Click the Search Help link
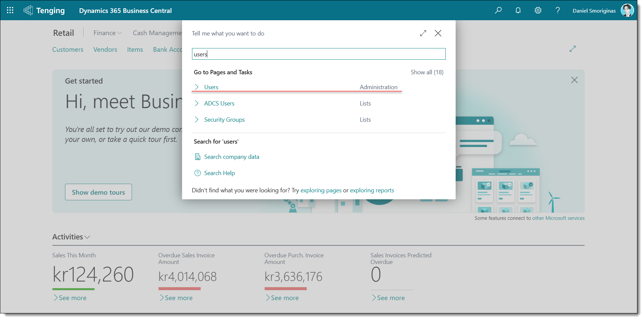 220,173
